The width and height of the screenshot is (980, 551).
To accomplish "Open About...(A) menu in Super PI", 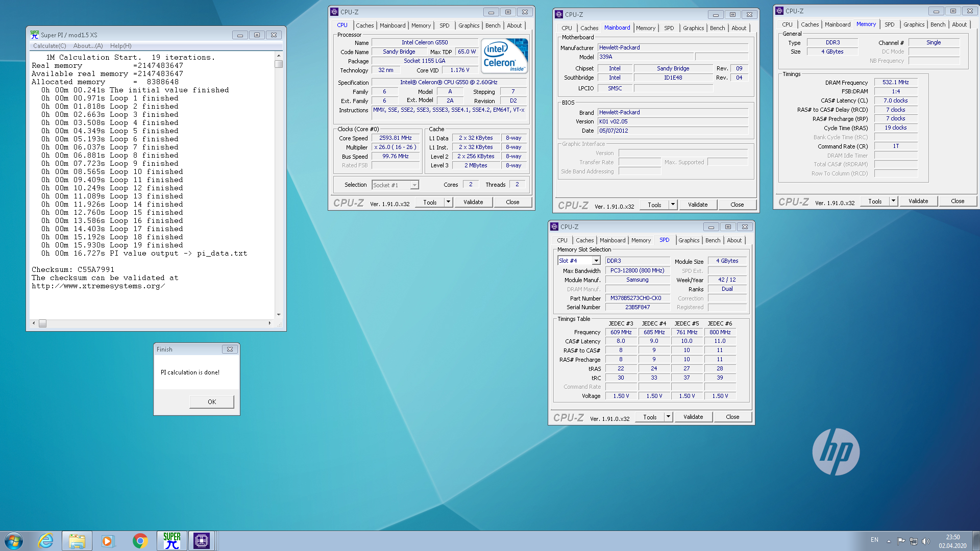I will 88,46.
